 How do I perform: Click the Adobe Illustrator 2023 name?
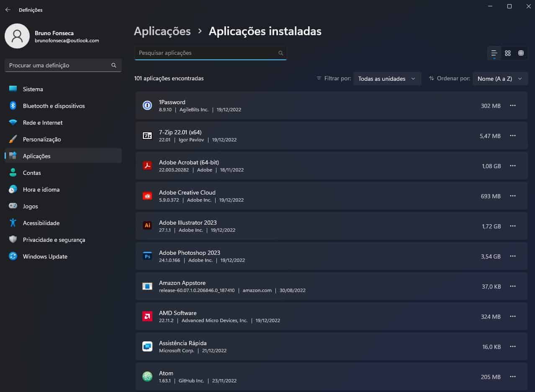click(x=188, y=223)
